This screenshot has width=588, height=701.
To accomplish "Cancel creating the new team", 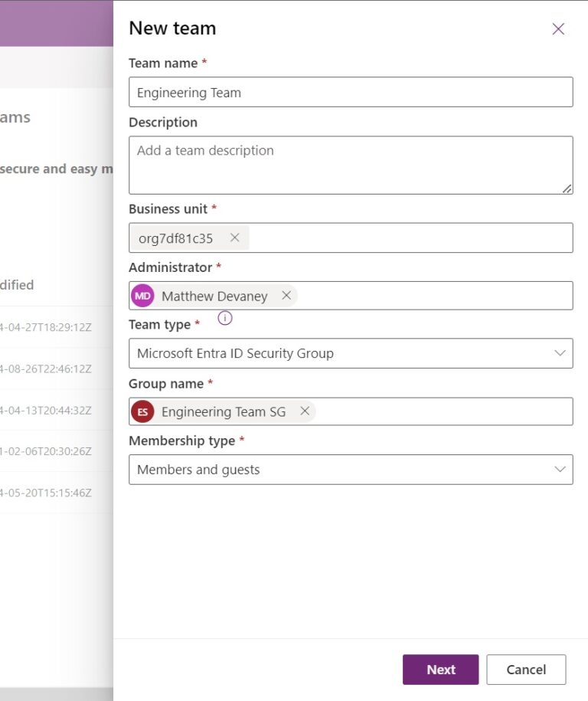I will tap(526, 669).
